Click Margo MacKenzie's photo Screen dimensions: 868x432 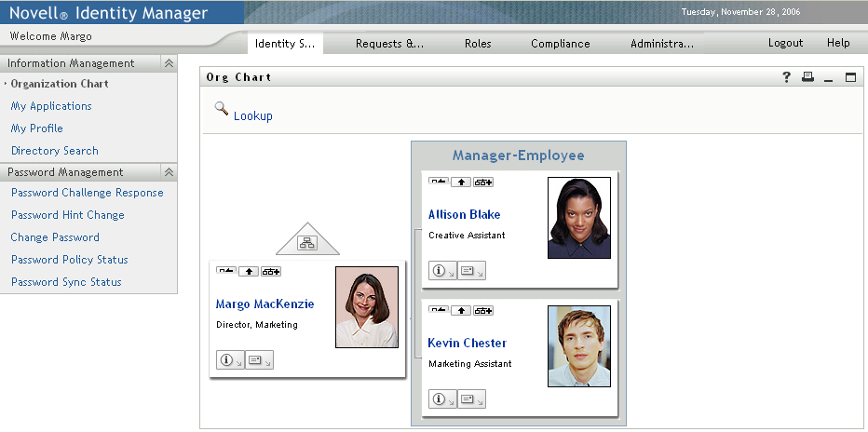click(x=367, y=307)
